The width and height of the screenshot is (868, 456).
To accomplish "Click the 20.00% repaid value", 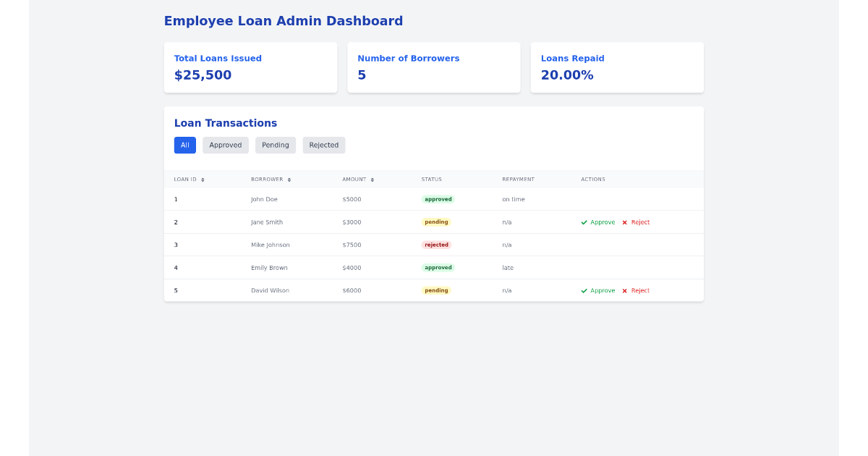I will (568, 75).
